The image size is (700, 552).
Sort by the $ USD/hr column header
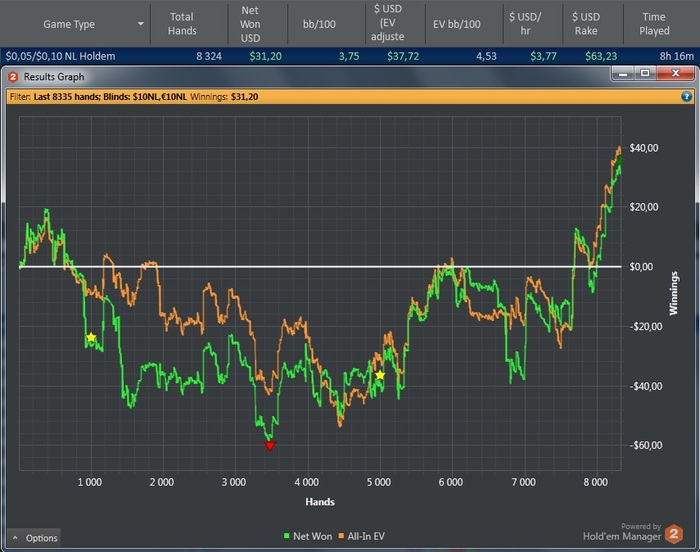533,24
